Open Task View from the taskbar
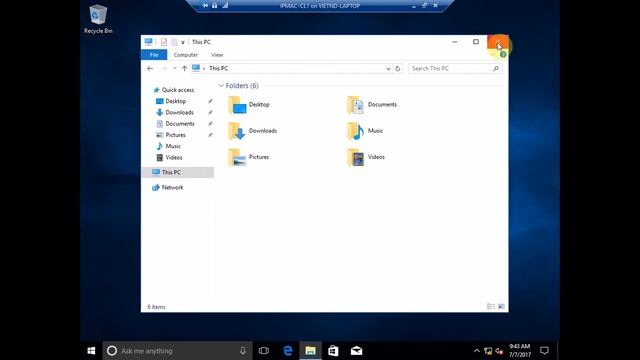640x360 pixels. click(264, 351)
